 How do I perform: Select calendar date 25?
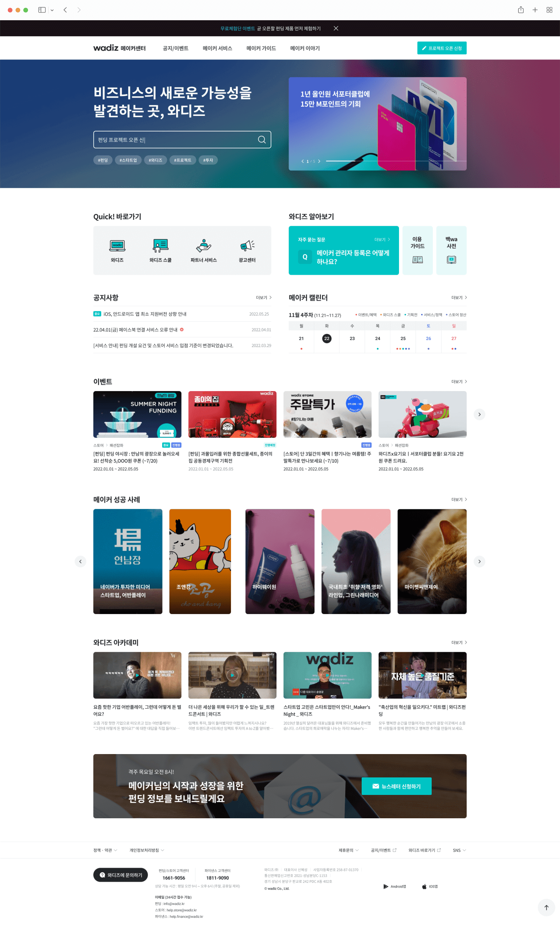(403, 339)
